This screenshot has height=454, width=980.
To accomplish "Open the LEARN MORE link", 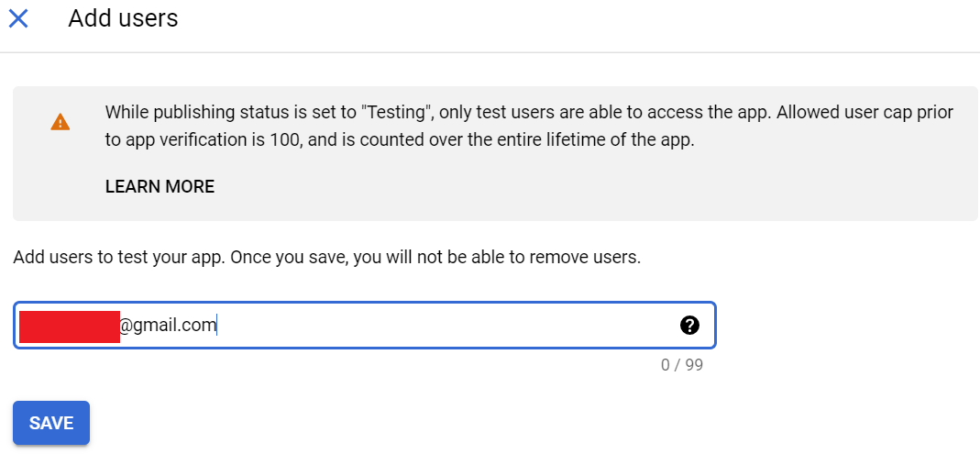I will coord(160,187).
